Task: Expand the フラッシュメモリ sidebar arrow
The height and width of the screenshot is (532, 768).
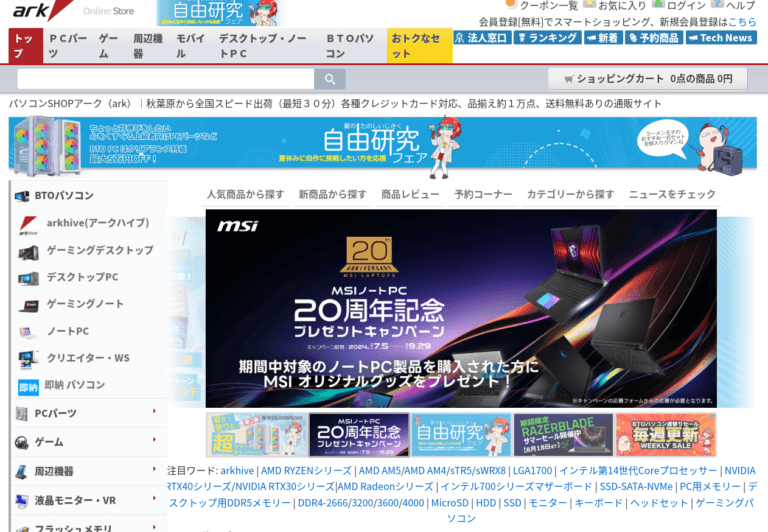Action: click(x=154, y=527)
